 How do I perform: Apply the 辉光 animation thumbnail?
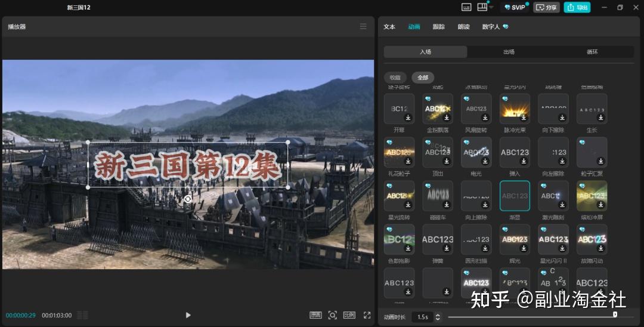[x=515, y=239]
